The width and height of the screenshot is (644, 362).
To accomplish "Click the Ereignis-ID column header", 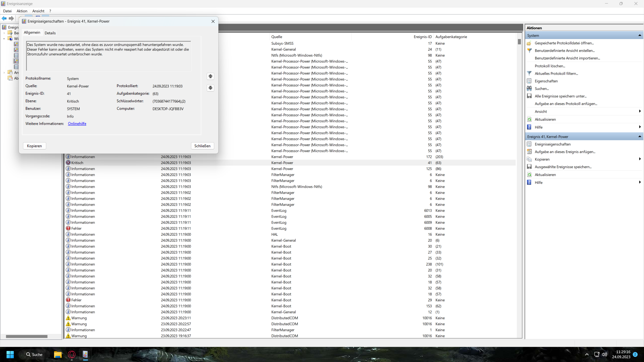I will [x=422, y=37].
